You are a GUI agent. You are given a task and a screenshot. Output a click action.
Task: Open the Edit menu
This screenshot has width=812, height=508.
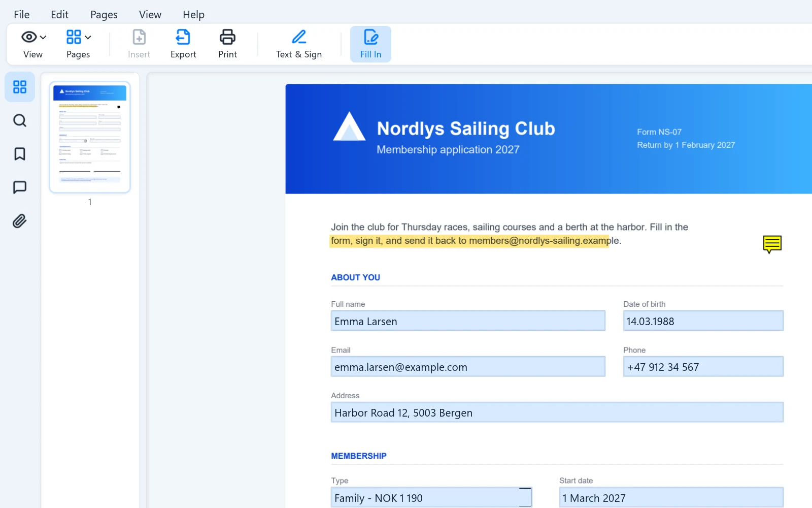tap(59, 15)
